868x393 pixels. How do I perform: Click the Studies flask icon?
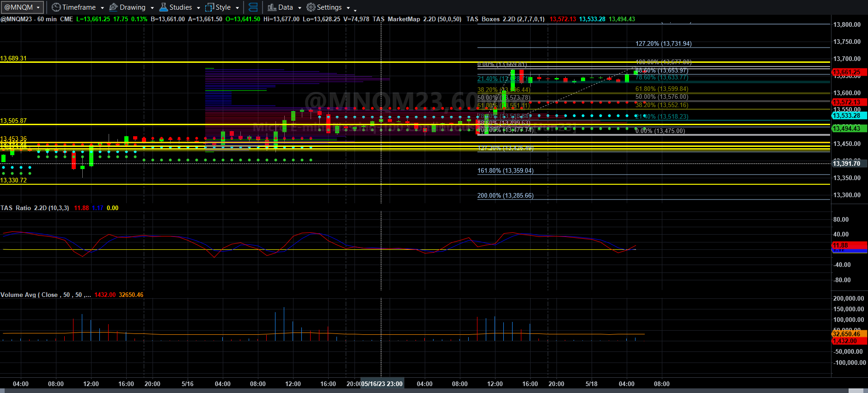pos(163,7)
